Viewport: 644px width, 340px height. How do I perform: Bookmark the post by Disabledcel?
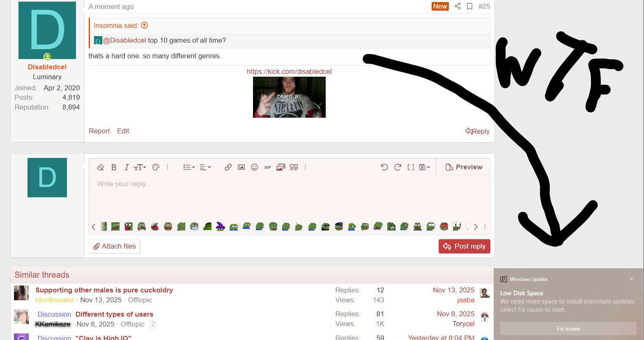469,7
